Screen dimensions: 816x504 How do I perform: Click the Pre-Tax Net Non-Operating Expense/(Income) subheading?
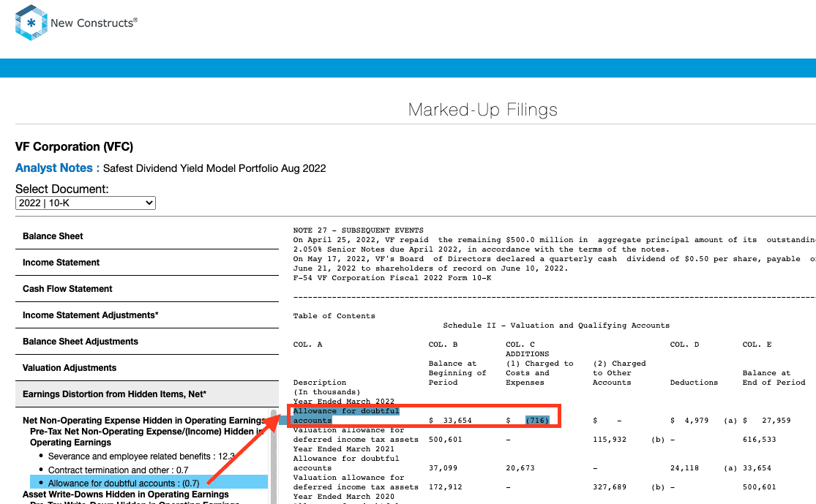click(x=149, y=437)
